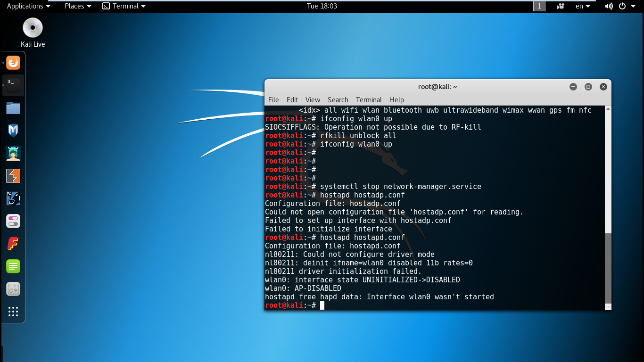Screen dimensions: 644x362
Task: Open the terminal Help menu
Action: 396,100
